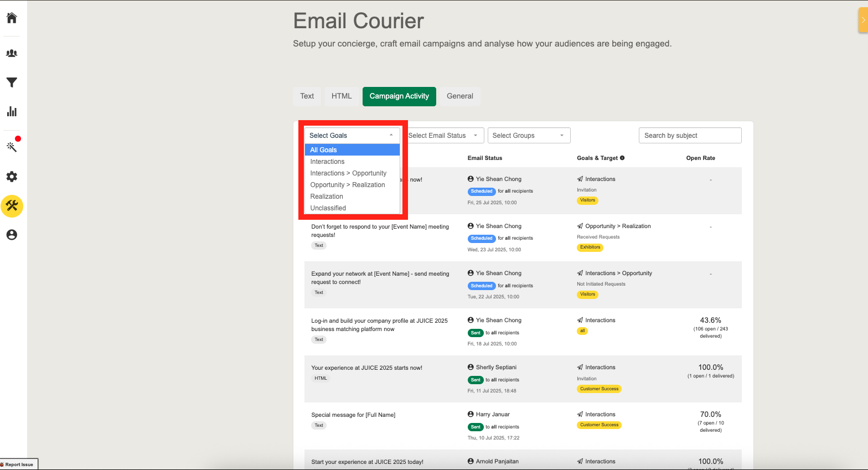Open the user profile icon in sidebar
The width and height of the screenshot is (868, 470).
[12, 235]
